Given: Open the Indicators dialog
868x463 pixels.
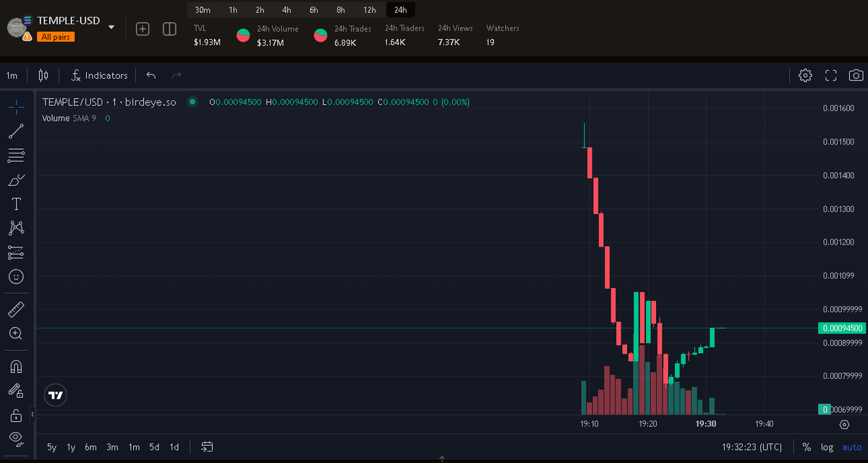Looking at the screenshot, I should coord(100,75).
